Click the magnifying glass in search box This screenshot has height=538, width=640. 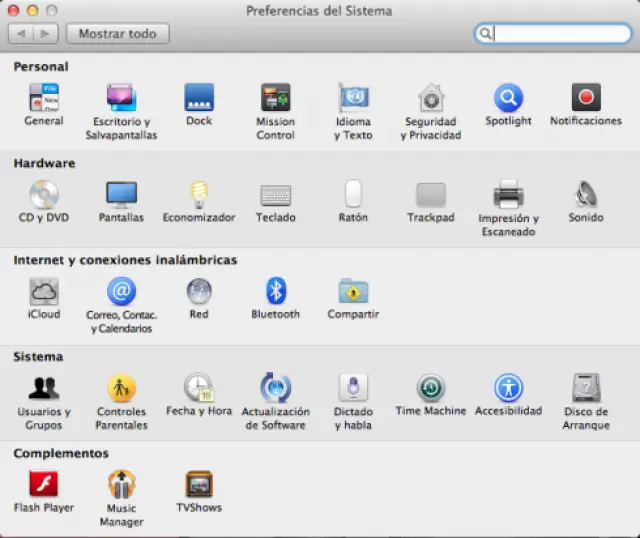point(485,33)
